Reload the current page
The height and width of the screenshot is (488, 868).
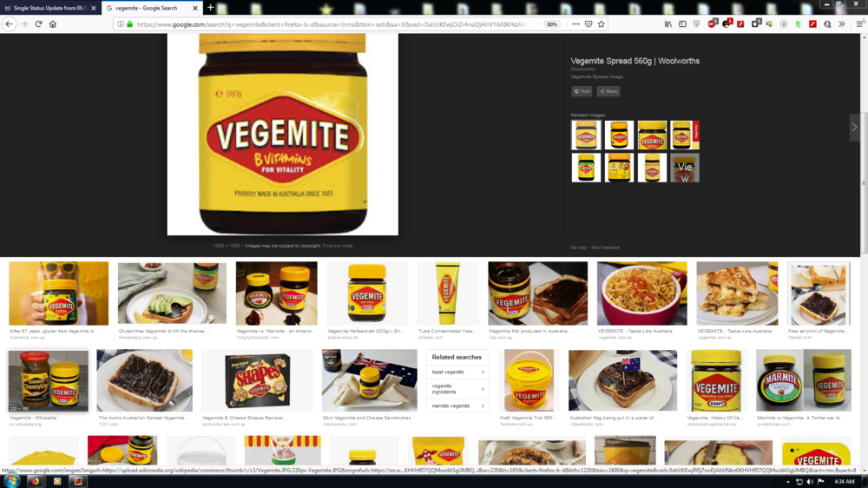point(38,24)
